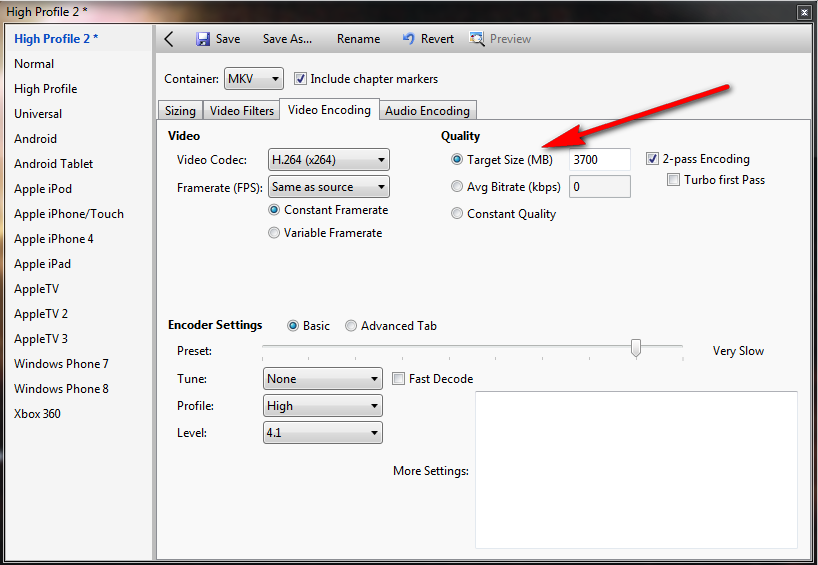Select Avg Bitrate (kbps) radio option
The width and height of the screenshot is (818, 565).
[x=457, y=186]
